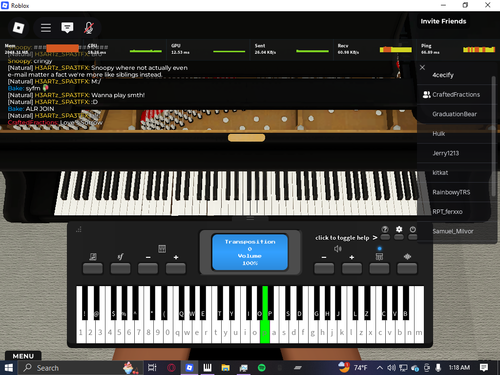The width and height of the screenshot is (500, 375).
Task: Play the green highlighted 'p' white key
Action: [x=265, y=332]
